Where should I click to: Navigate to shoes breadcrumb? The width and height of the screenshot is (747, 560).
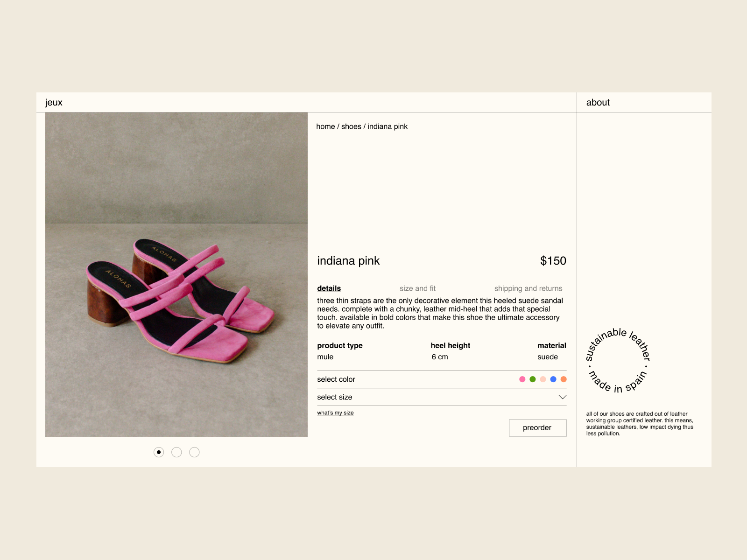(x=351, y=126)
